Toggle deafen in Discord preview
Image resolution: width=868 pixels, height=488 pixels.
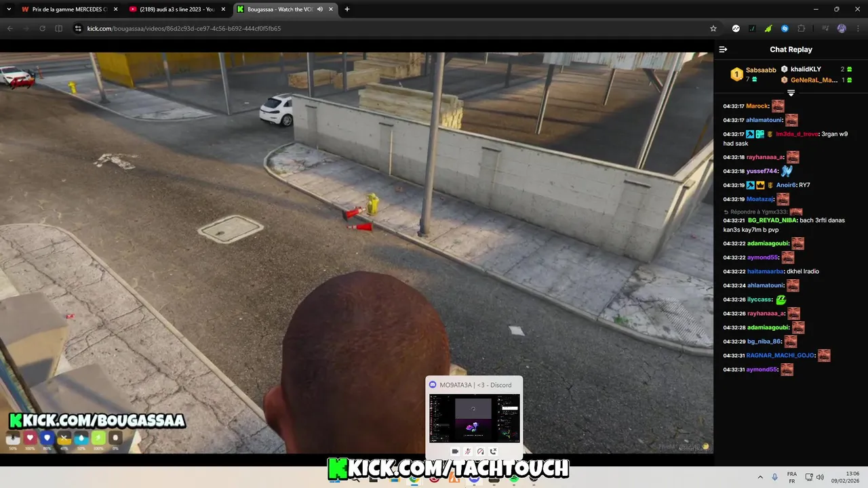(480, 451)
